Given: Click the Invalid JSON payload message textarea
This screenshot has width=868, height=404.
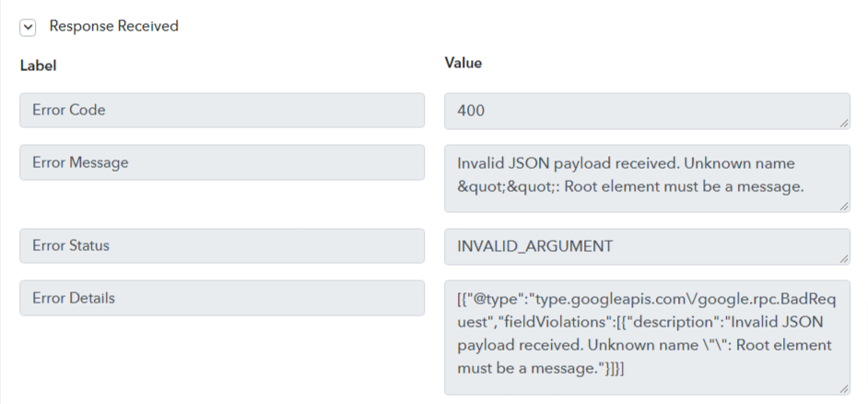Looking at the screenshot, I should [647, 178].
